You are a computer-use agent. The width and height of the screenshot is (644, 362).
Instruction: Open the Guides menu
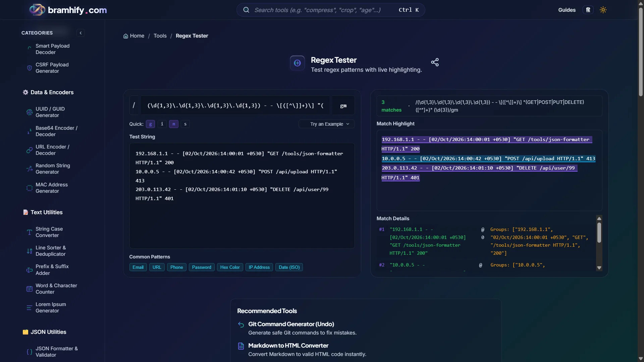point(567,10)
